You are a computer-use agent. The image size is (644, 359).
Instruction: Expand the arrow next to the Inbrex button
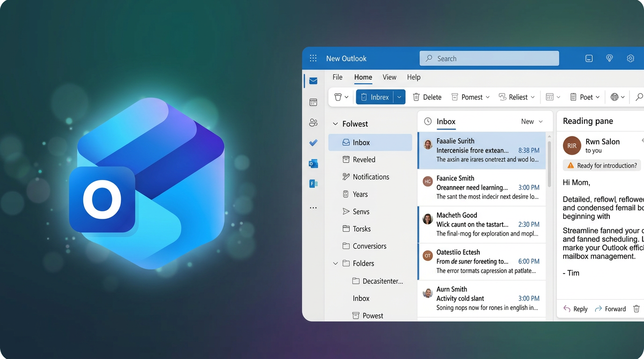[399, 97]
